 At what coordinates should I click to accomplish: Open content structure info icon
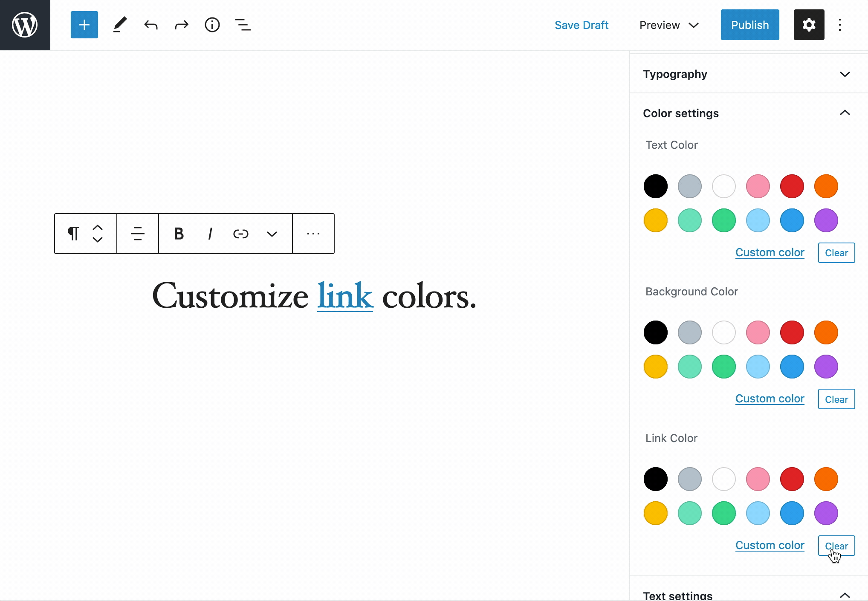click(212, 25)
